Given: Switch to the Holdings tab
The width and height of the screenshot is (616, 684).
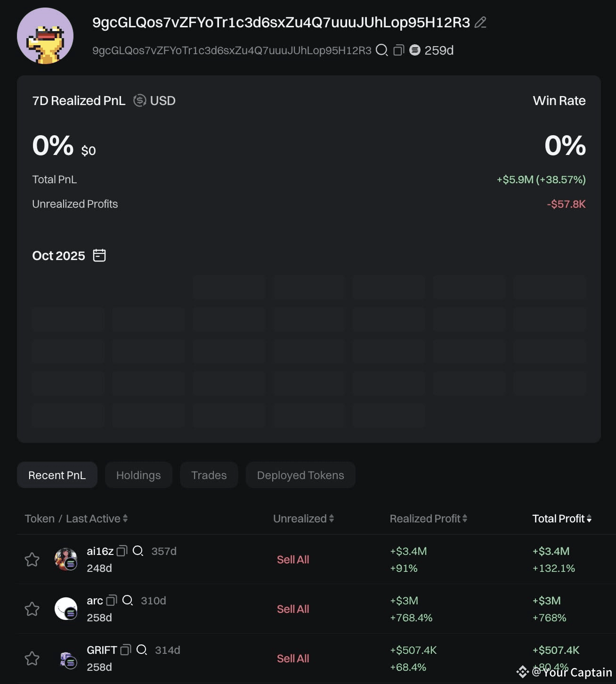Looking at the screenshot, I should (138, 475).
